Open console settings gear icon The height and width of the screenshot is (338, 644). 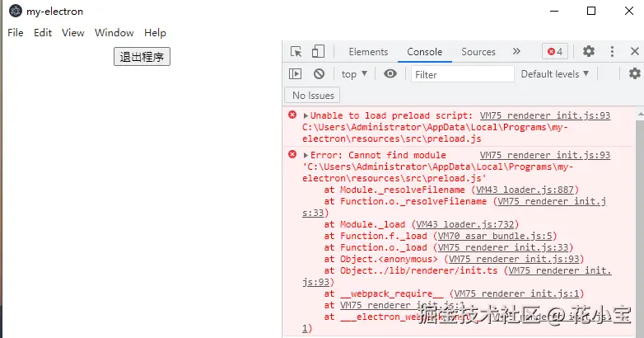click(x=634, y=74)
